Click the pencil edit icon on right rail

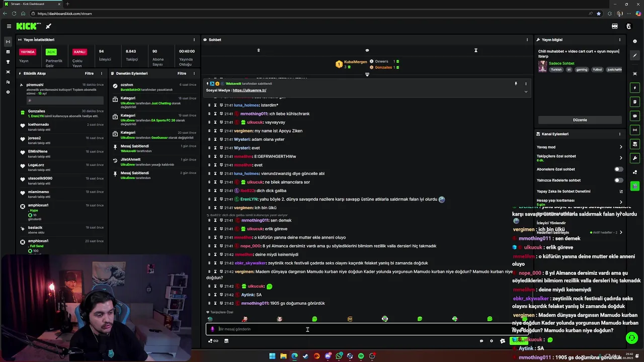point(635,56)
